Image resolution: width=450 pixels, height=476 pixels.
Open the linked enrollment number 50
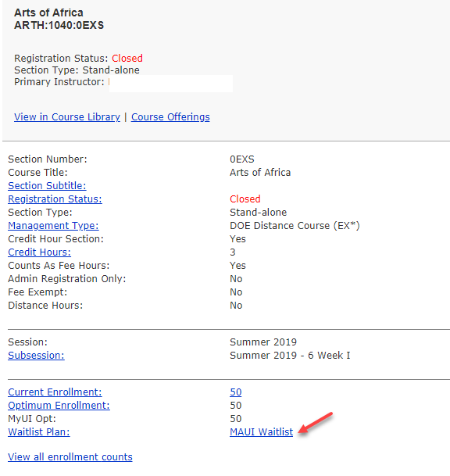click(235, 392)
